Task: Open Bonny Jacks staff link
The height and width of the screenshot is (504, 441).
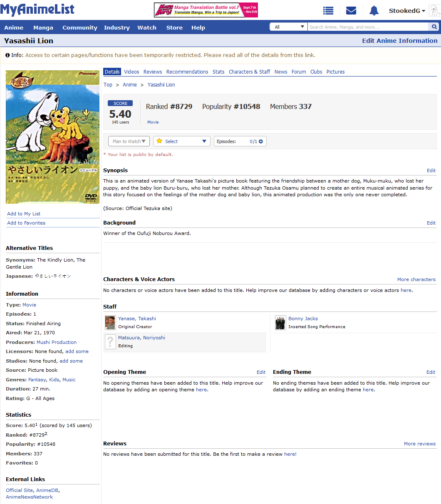Action: pyautogui.click(x=303, y=319)
